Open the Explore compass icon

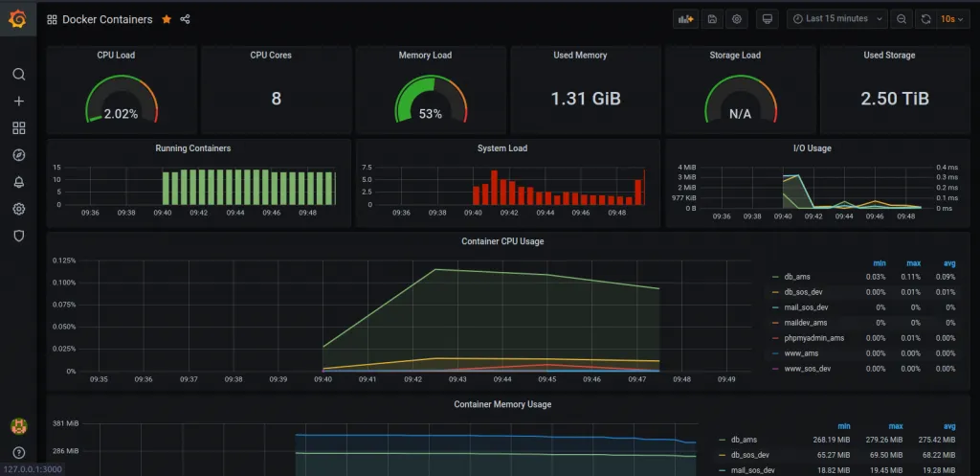coord(18,155)
